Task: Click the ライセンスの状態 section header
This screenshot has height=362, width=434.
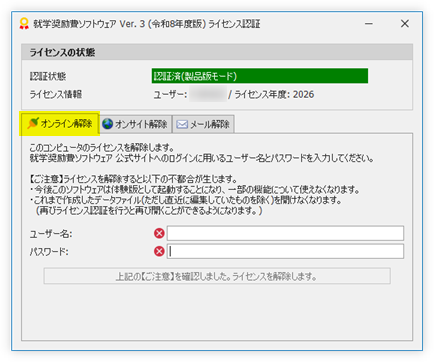Action: pyautogui.click(x=217, y=52)
